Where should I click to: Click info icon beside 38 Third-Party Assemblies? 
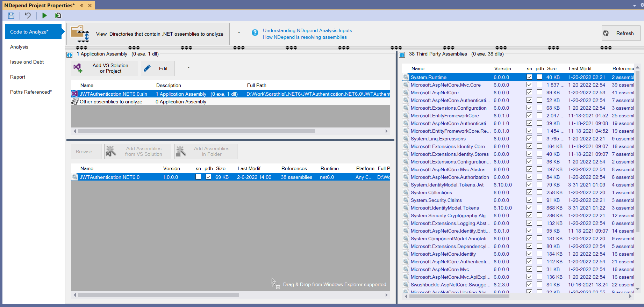pyautogui.click(x=402, y=54)
